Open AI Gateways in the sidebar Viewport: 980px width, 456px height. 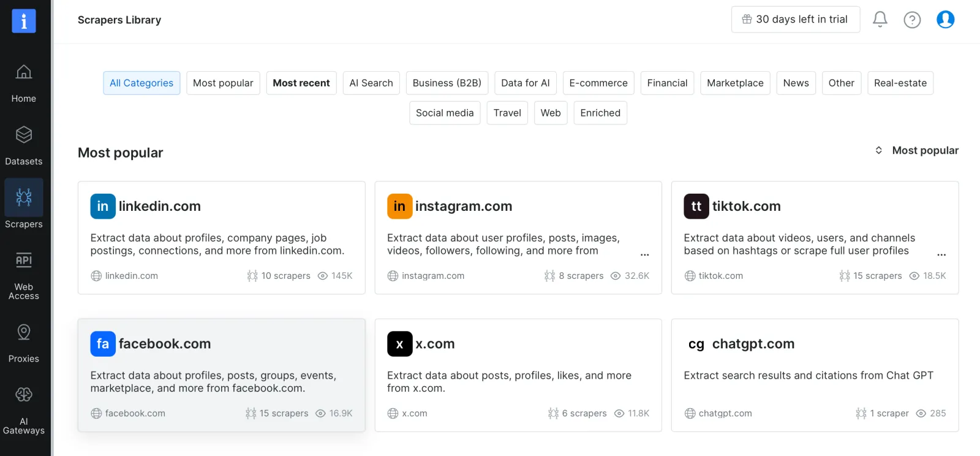(x=24, y=411)
